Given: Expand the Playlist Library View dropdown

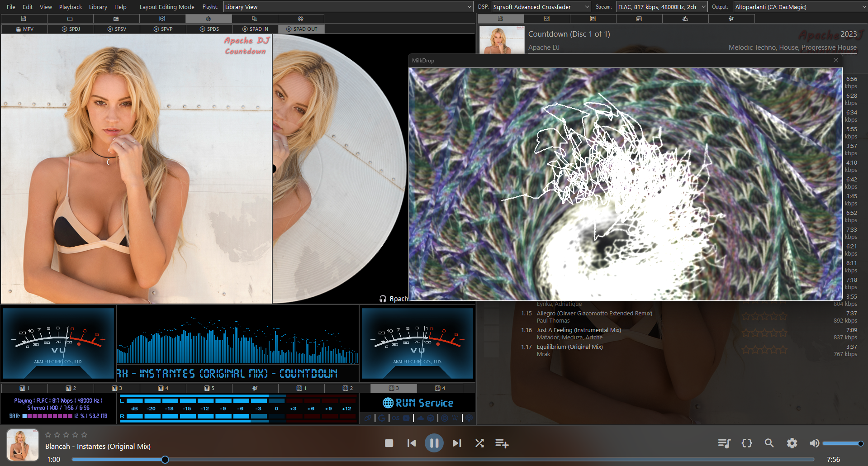Looking at the screenshot, I should click(348, 7).
